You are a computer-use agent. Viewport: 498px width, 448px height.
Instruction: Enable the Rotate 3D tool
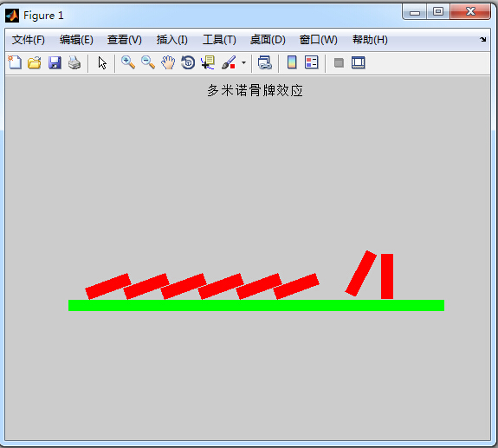(x=188, y=62)
